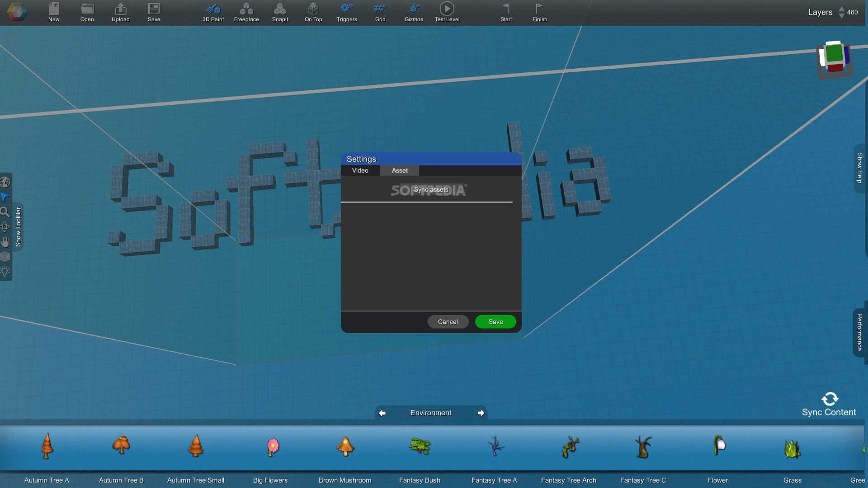Expand the Show Help side panel

tap(859, 168)
